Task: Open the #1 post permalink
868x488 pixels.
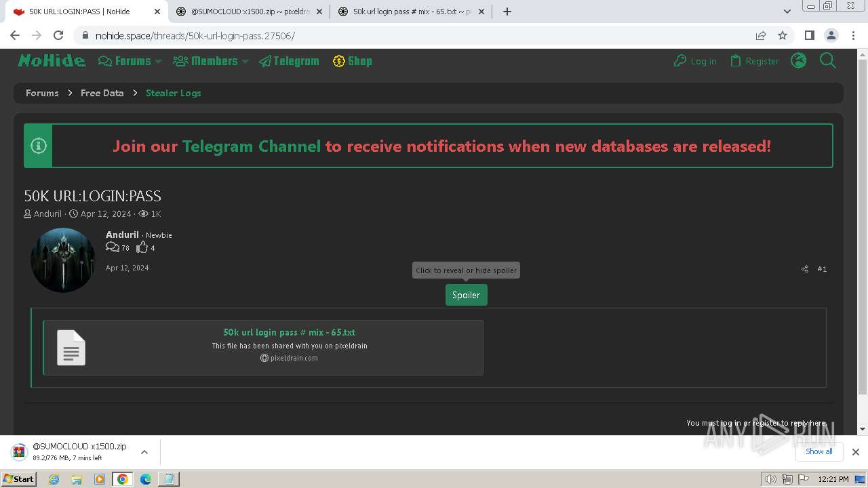Action: coord(822,269)
